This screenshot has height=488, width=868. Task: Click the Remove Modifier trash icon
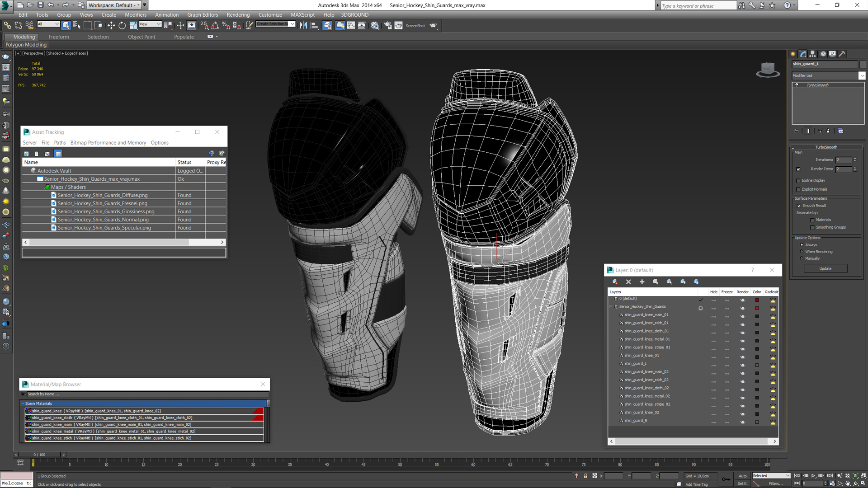829,131
